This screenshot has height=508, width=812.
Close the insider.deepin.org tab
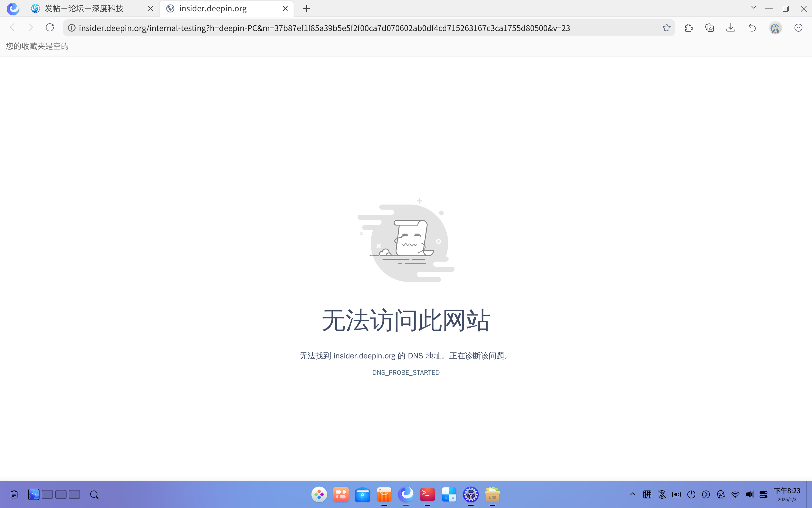click(286, 9)
